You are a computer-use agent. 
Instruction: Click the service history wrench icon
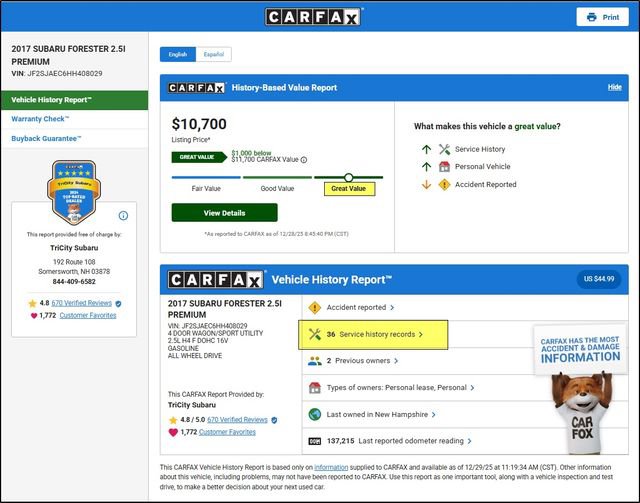point(315,334)
